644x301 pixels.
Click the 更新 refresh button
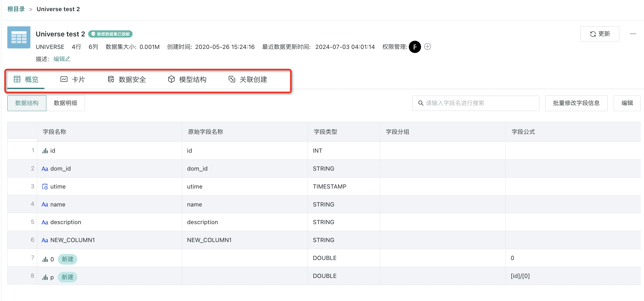coord(600,34)
